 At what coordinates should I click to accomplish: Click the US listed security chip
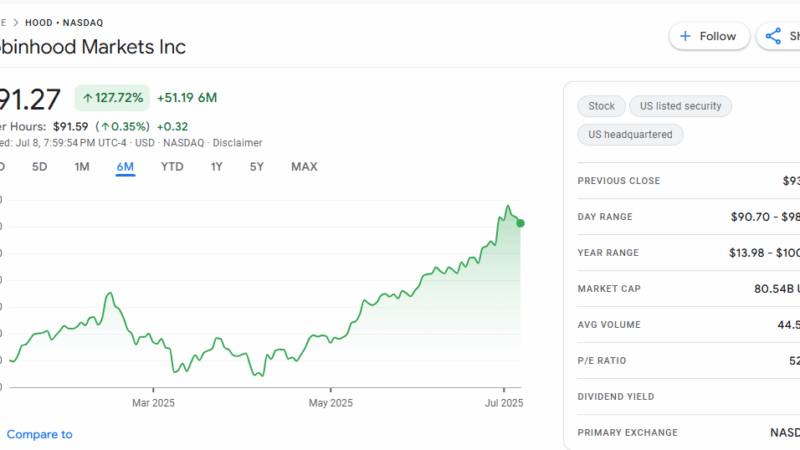click(681, 106)
